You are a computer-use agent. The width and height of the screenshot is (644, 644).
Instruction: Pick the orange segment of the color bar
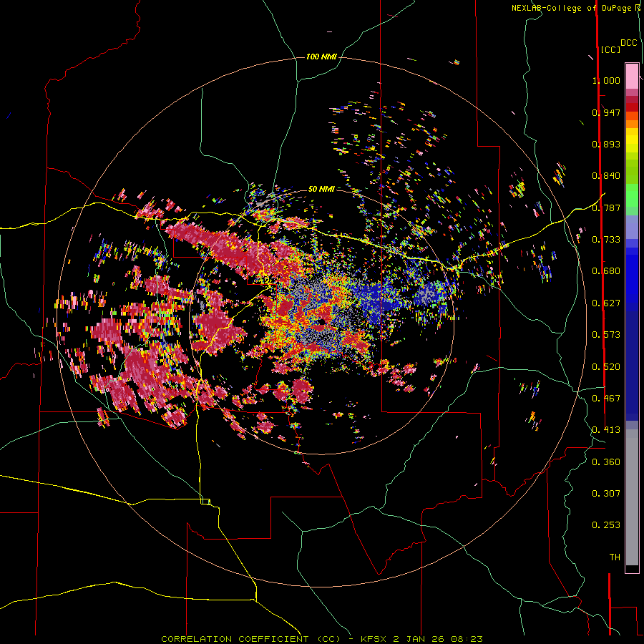click(632, 124)
